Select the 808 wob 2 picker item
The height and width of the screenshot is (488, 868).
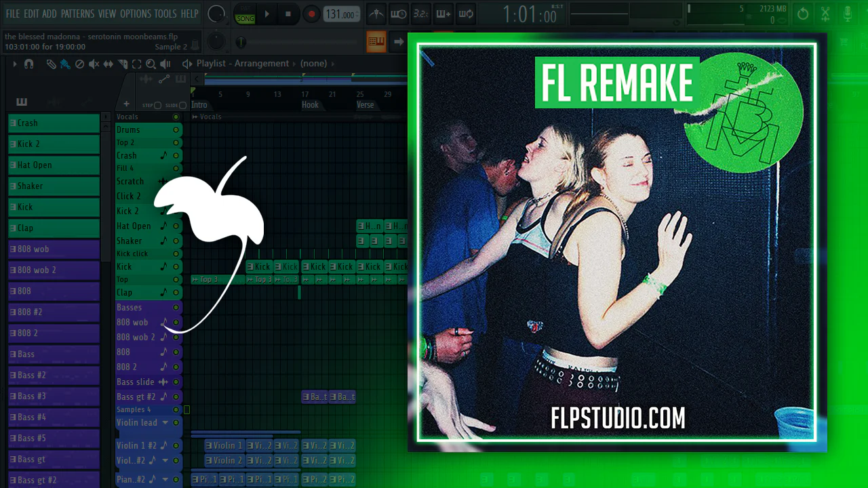coord(54,270)
